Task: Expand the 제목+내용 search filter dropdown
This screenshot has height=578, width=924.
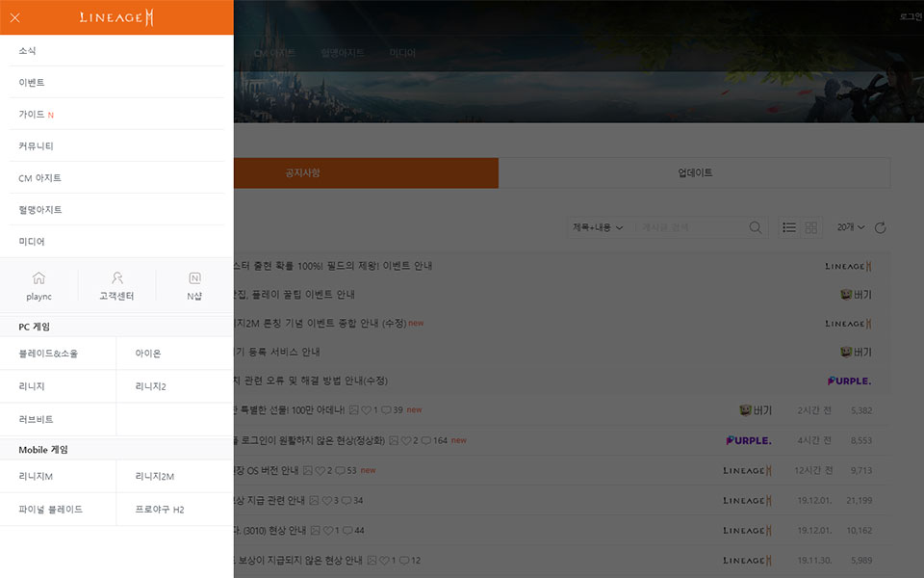Action: click(x=598, y=227)
